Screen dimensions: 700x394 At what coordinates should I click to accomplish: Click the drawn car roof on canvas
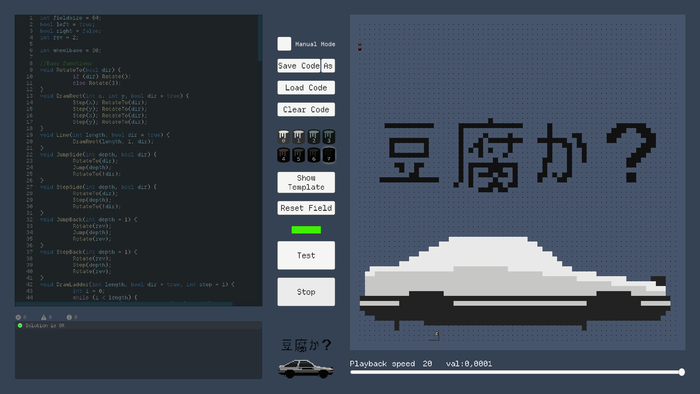489,252
